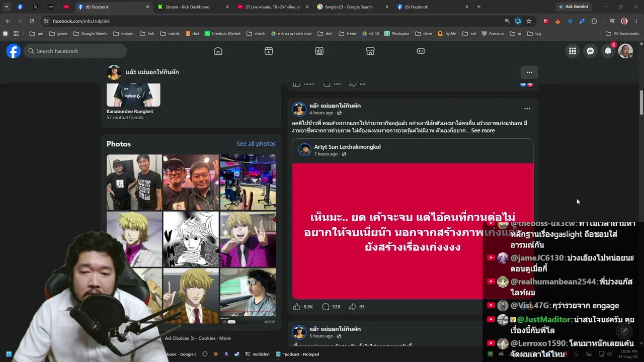The height and width of the screenshot is (362, 644).
Task: Open the page header three-dot menu
Action: point(529,72)
